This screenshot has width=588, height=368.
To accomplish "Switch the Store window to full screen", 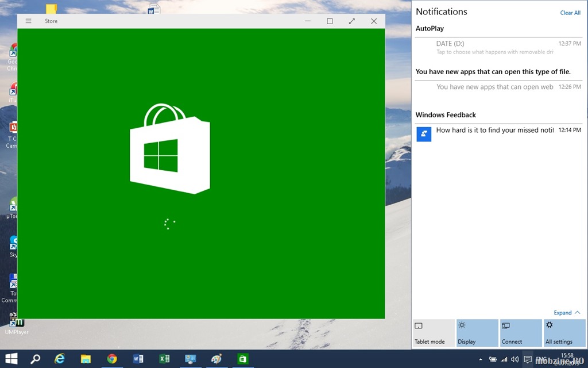I will coord(352,21).
